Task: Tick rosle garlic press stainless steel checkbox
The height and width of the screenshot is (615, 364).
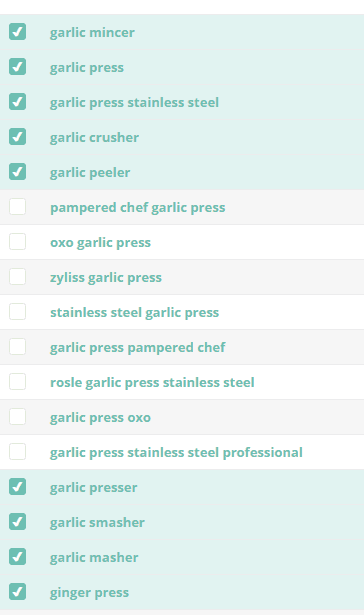Action: tap(18, 382)
